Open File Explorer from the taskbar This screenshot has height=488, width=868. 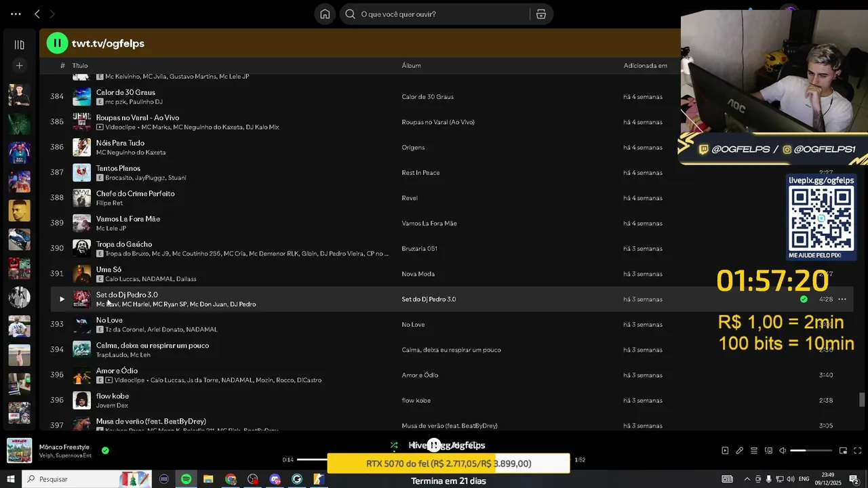[x=208, y=479]
